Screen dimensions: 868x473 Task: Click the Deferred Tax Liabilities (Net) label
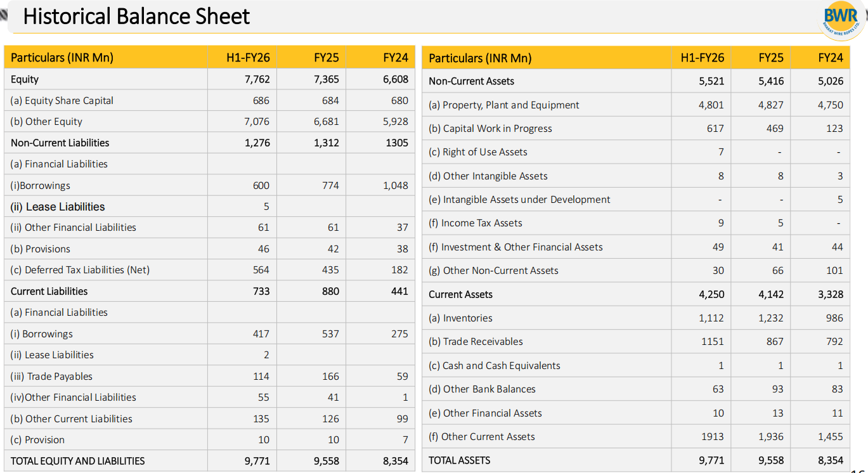click(x=80, y=269)
